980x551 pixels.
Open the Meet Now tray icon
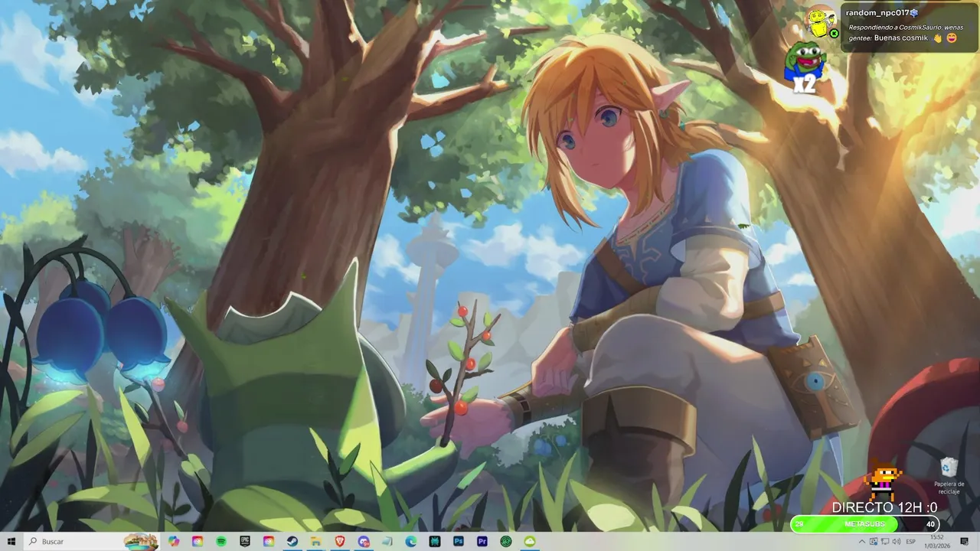(874, 541)
